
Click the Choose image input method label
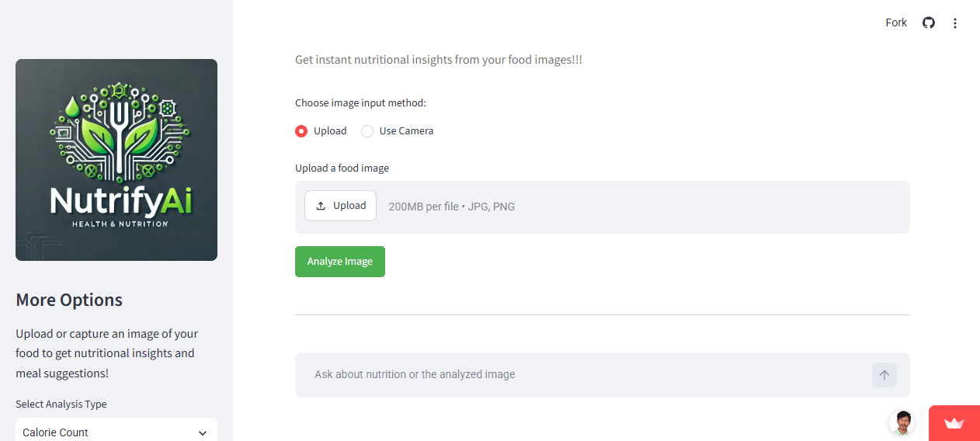360,103
